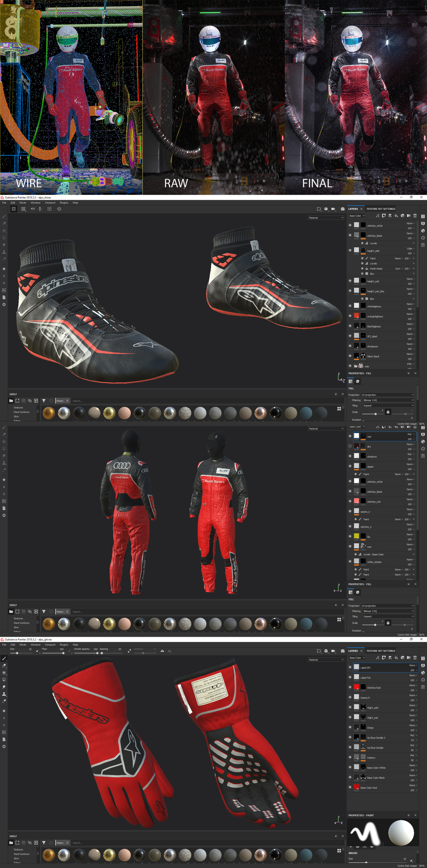Switch to Texture Set Settings tab in gloves window

click(x=381, y=651)
